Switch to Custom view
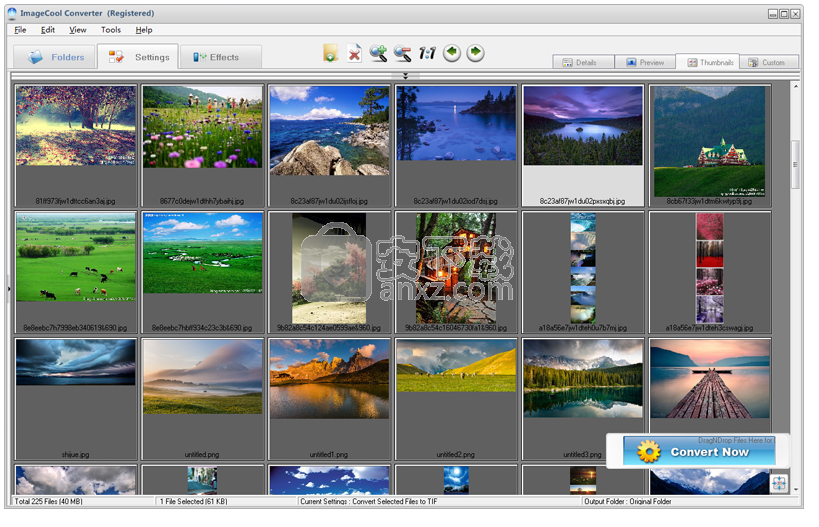The width and height of the screenshot is (819, 527). (x=769, y=62)
